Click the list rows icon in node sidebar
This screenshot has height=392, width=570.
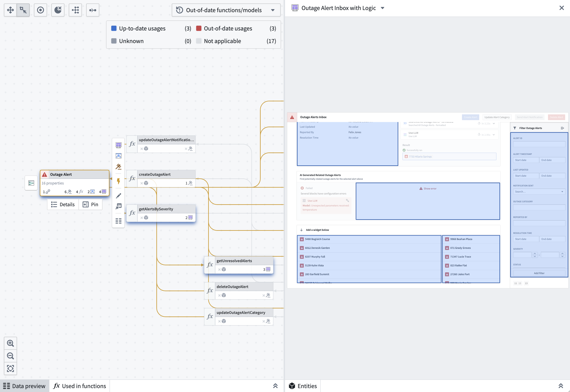tap(118, 221)
